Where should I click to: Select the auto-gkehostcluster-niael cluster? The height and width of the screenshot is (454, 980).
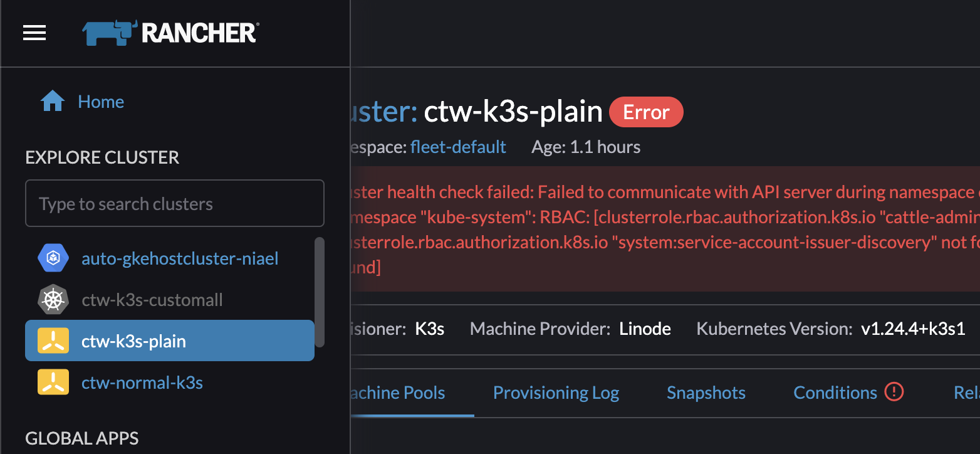click(x=180, y=258)
